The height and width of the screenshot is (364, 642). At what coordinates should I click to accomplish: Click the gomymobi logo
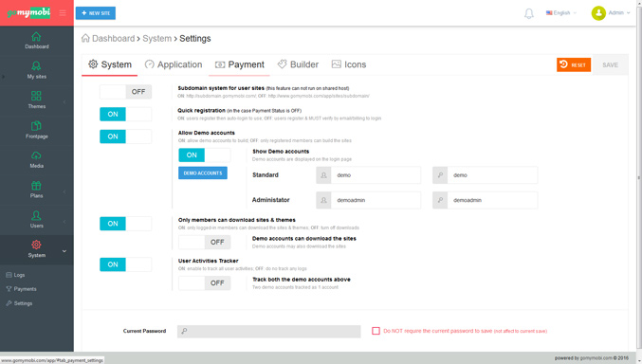28,12
